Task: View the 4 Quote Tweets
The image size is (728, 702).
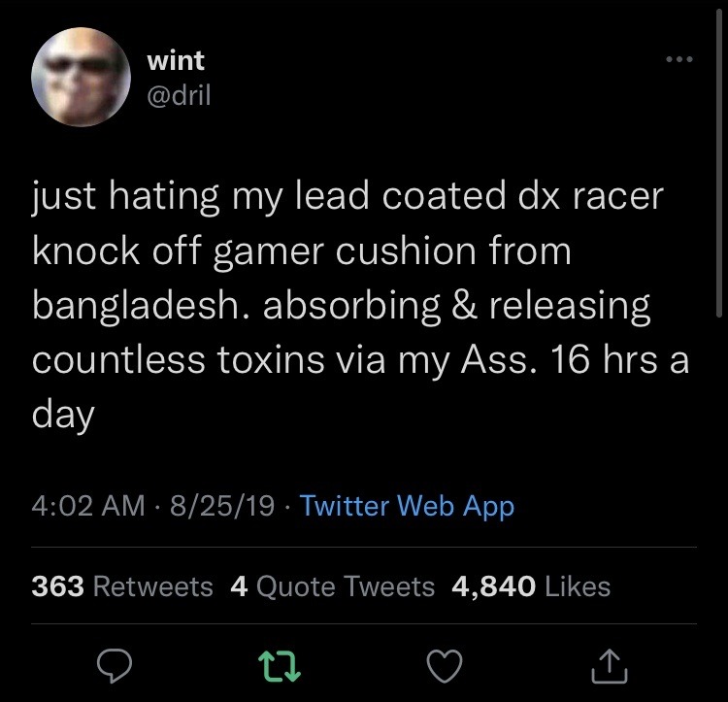Action: tap(332, 586)
